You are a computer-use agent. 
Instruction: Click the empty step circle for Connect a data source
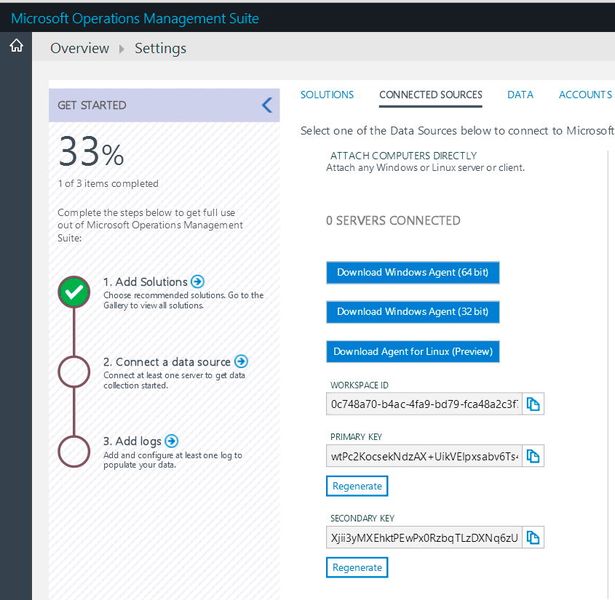(x=74, y=371)
